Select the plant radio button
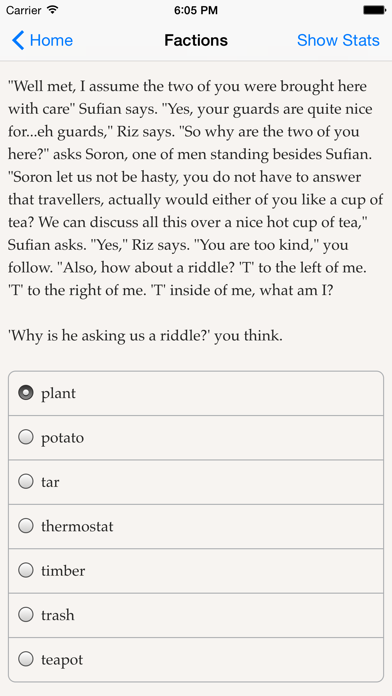392x696 pixels. pos(26,393)
